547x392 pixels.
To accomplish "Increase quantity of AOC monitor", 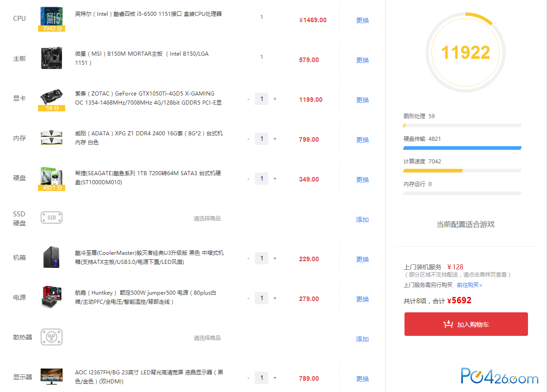I will pyautogui.click(x=275, y=378).
